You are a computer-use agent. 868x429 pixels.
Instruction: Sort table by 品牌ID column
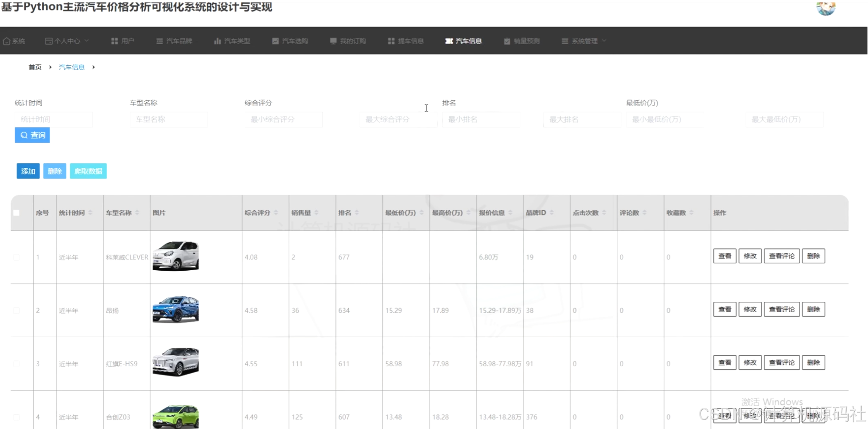[x=551, y=212]
